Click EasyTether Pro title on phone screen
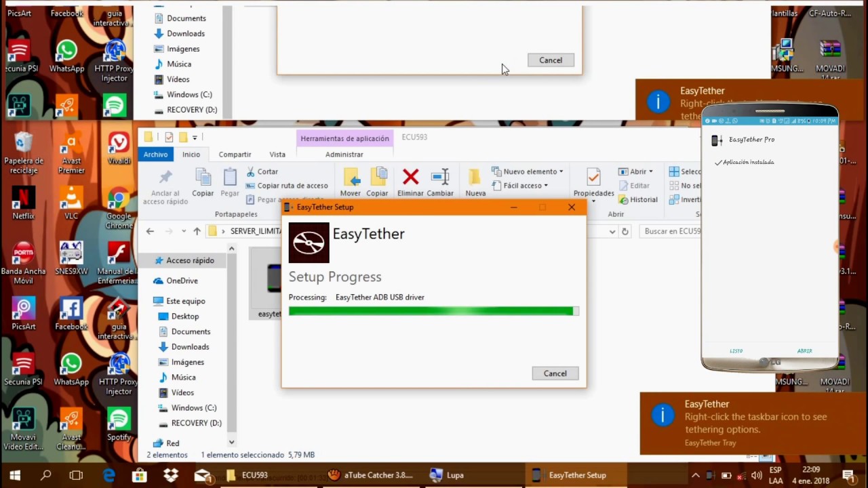The height and width of the screenshot is (488, 868). pos(751,140)
